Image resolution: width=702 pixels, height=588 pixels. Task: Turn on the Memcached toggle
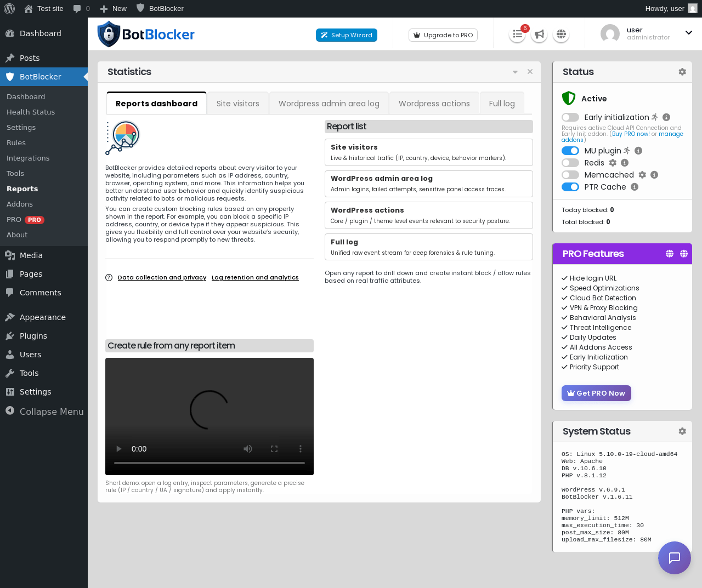click(x=570, y=175)
